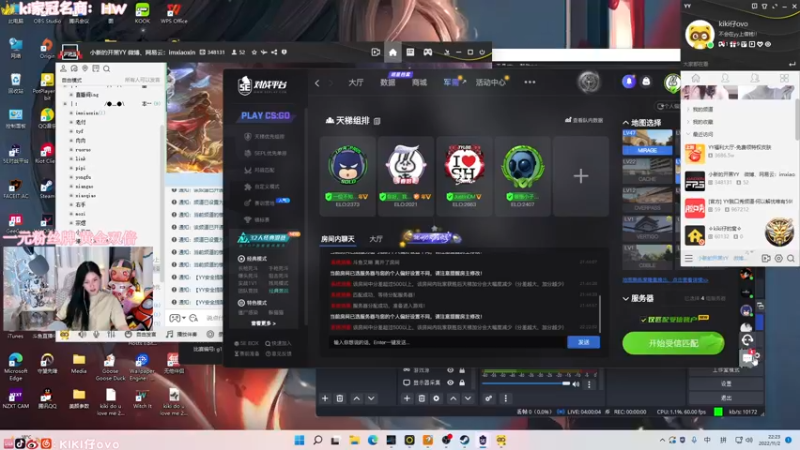Select the 房间内聊天 chat tab
800x450 pixels.
pos(337,239)
